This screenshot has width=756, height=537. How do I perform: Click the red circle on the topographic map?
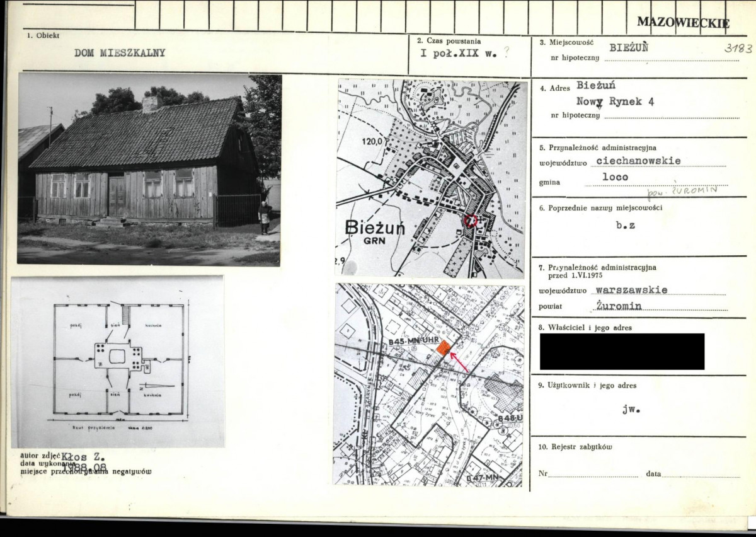[470, 220]
